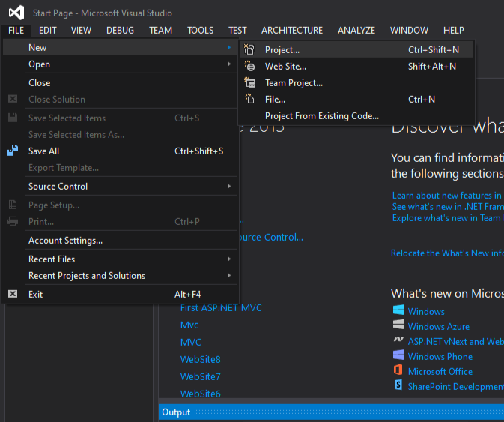Image resolution: width=504 pixels, height=422 pixels.
Task: Click the Close Solution icon
Action: (13, 99)
